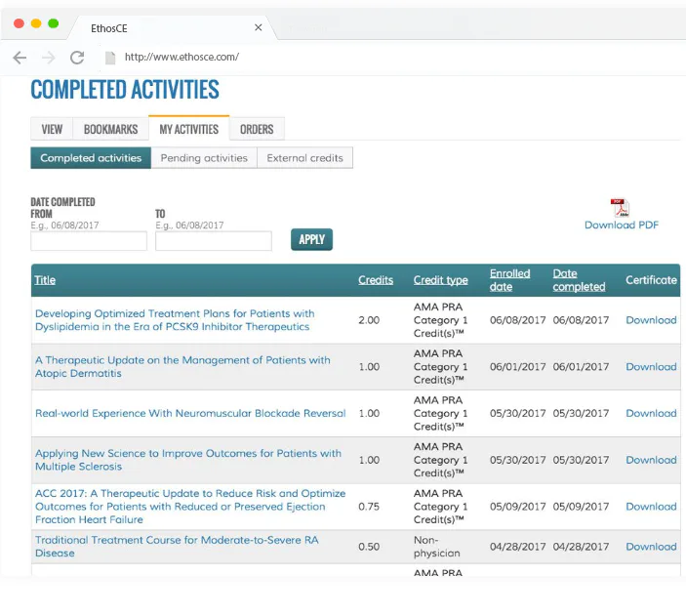Click the 2.00 credits value

(369, 320)
